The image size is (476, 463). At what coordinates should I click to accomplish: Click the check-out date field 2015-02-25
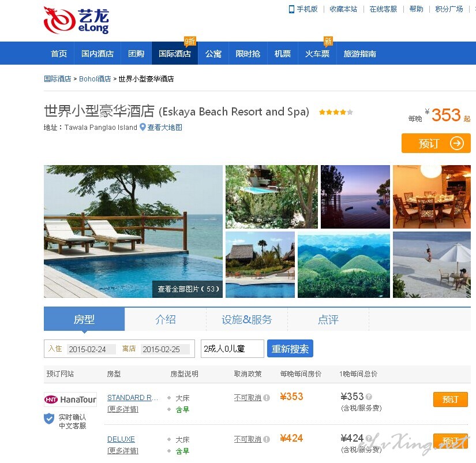(x=165, y=349)
